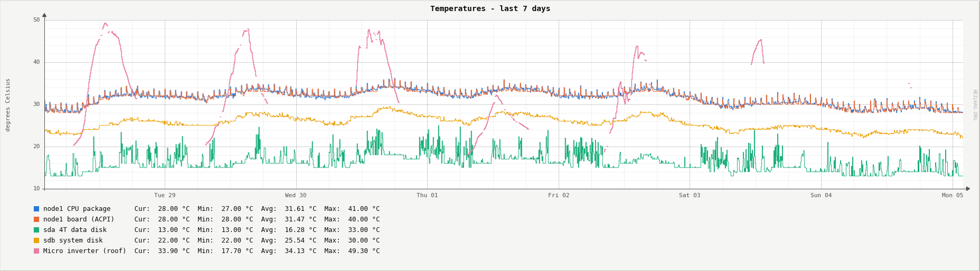Image resolution: width=980 pixels, height=271 pixels.
Task: Click the CPU package Max value 41.00 °C
Action: [x=364, y=209]
